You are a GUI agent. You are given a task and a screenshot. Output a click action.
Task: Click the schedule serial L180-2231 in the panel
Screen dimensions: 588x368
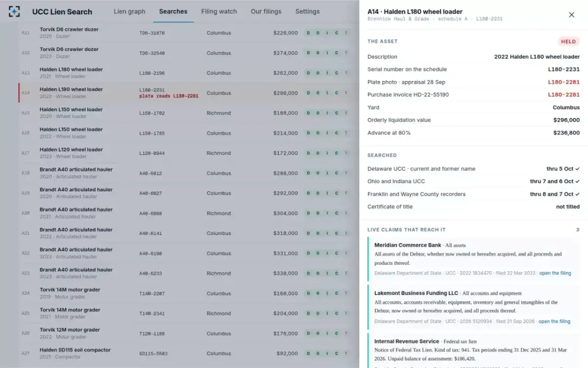(563, 69)
